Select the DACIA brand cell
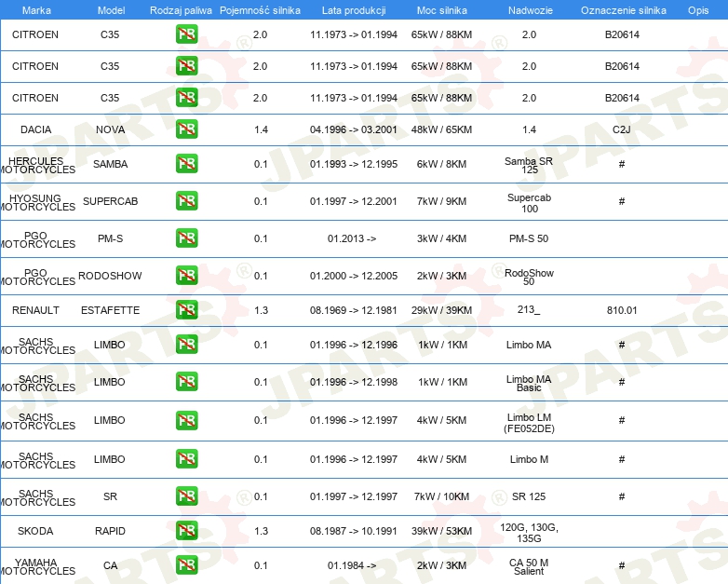The height and width of the screenshot is (584, 728). click(x=35, y=129)
